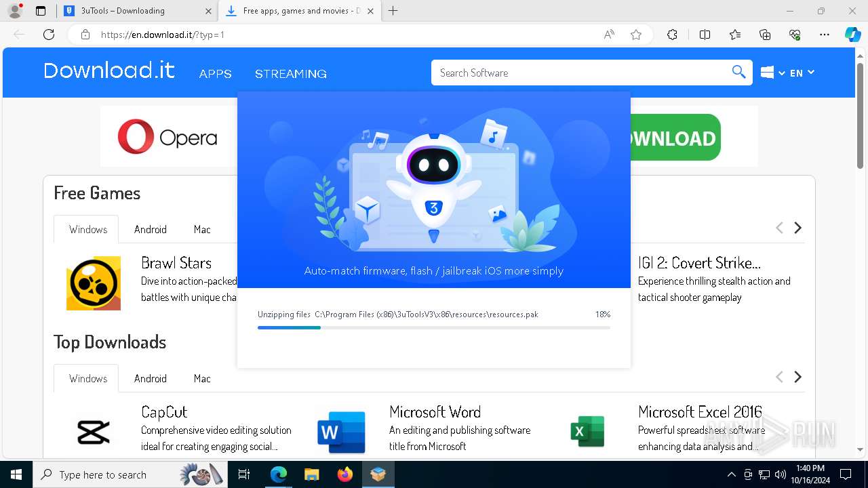Viewport: 868px width, 488px height.
Task: Open File Explorer from taskbar
Action: (x=312, y=474)
